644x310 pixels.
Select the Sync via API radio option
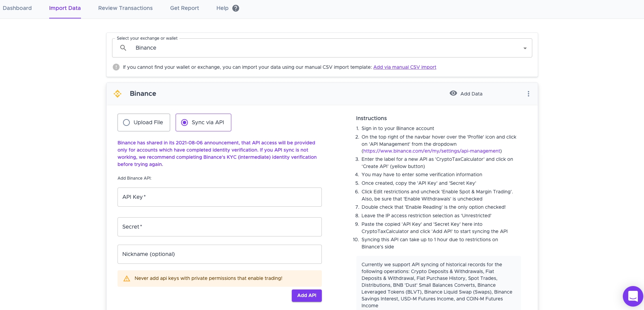pyautogui.click(x=203, y=122)
